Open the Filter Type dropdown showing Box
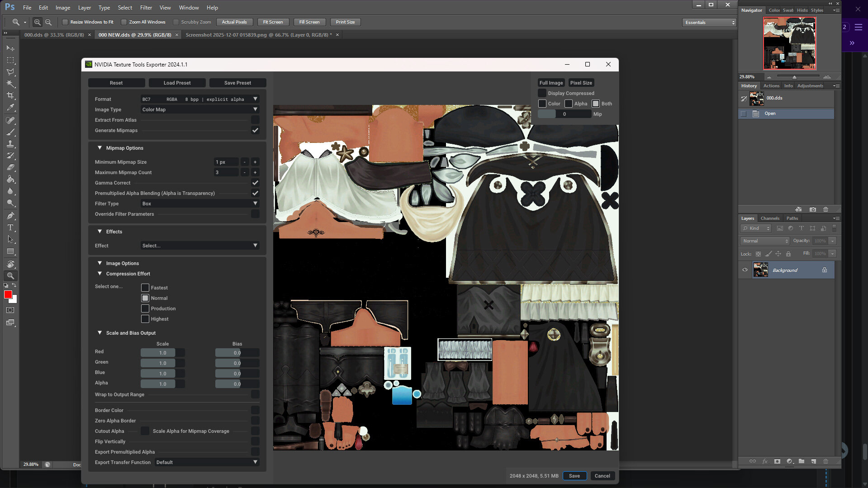This screenshot has height=488, width=868. click(200, 204)
